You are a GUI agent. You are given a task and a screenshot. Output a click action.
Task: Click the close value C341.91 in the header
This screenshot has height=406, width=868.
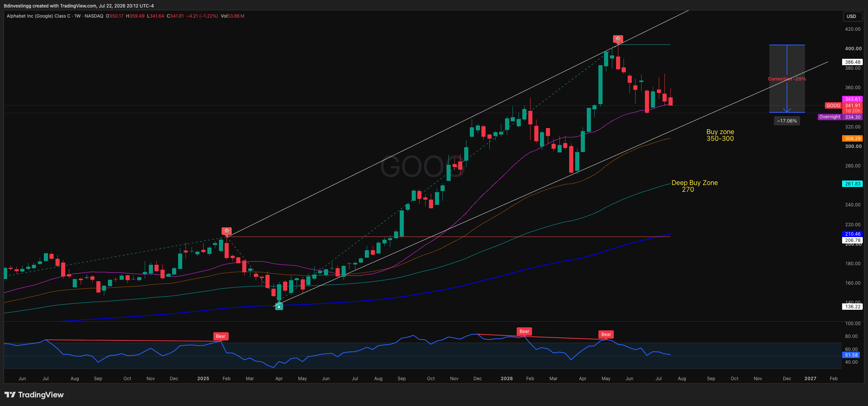pyautogui.click(x=175, y=16)
